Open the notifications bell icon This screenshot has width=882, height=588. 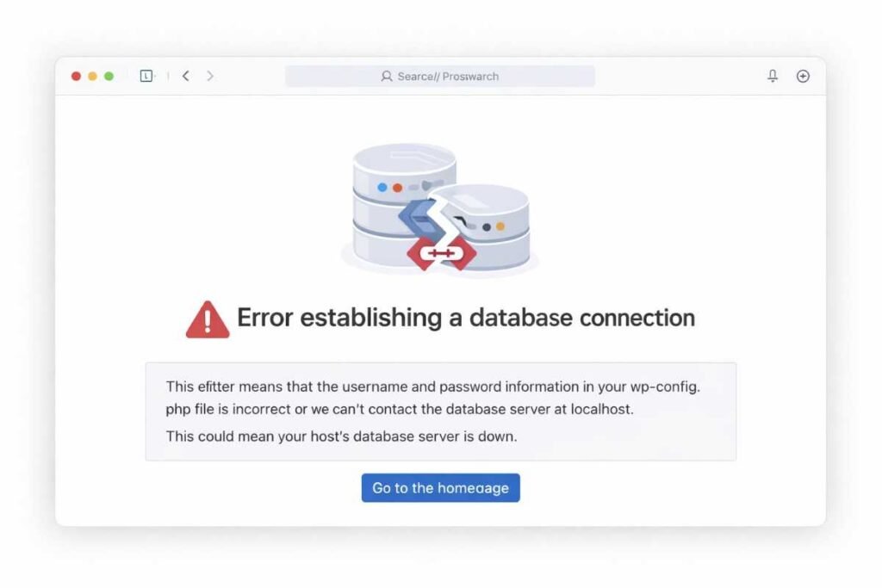point(773,76)
